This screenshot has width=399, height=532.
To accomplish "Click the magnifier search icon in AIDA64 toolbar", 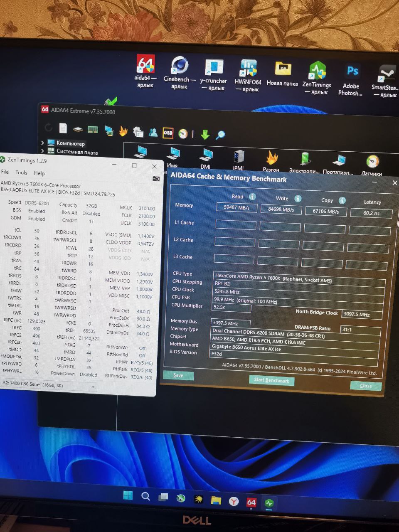I will [220, 135].
